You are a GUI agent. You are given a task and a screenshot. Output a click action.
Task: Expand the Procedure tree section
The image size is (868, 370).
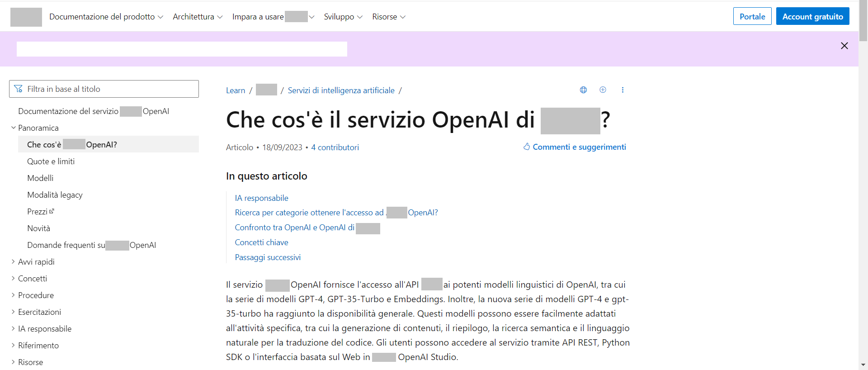[x=14, y=295]
